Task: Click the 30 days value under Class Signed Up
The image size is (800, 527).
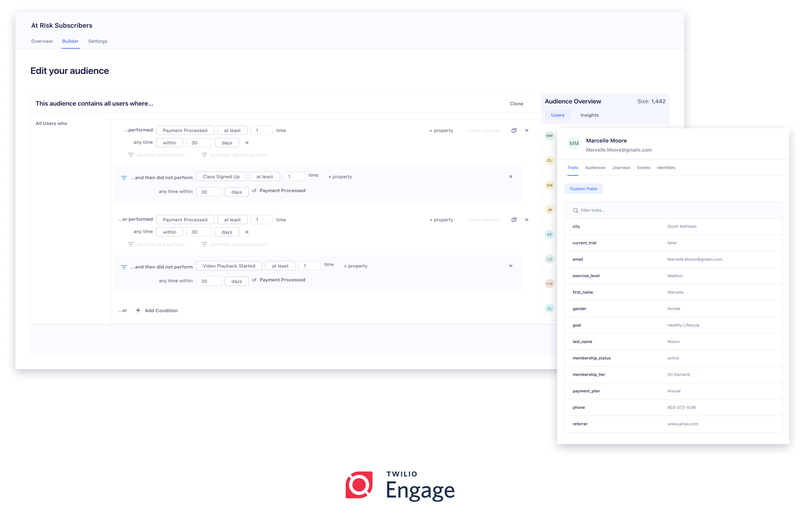Action: pos(209,192)
